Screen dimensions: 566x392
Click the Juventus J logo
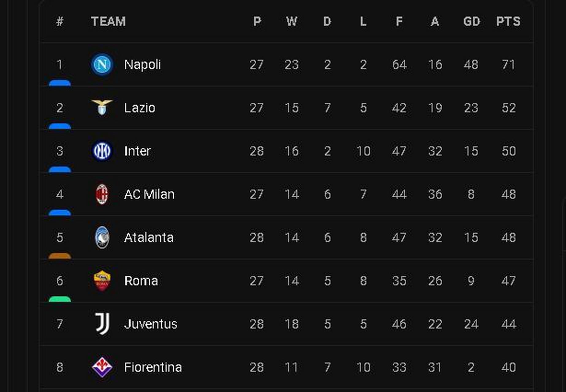102,324
